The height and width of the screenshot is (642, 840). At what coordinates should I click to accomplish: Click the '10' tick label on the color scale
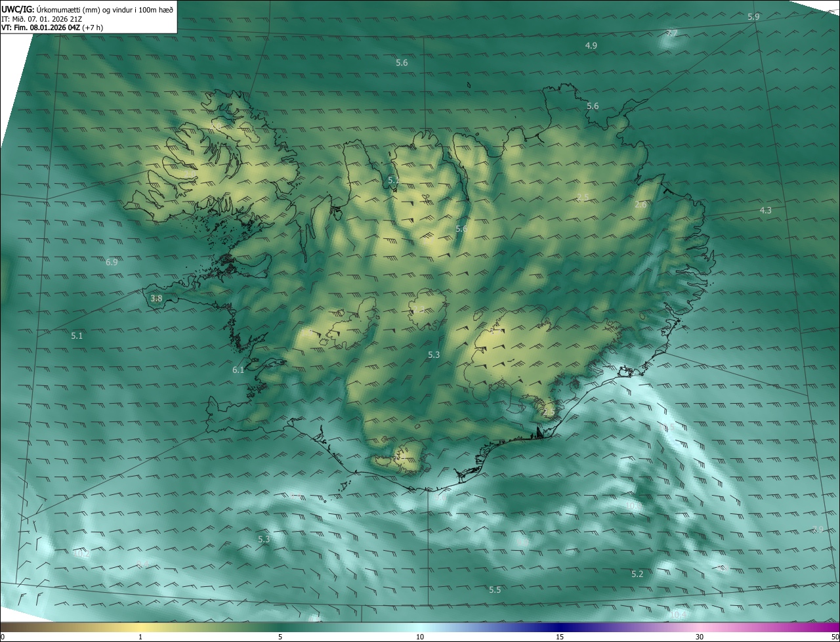click(x=420, y=637)
